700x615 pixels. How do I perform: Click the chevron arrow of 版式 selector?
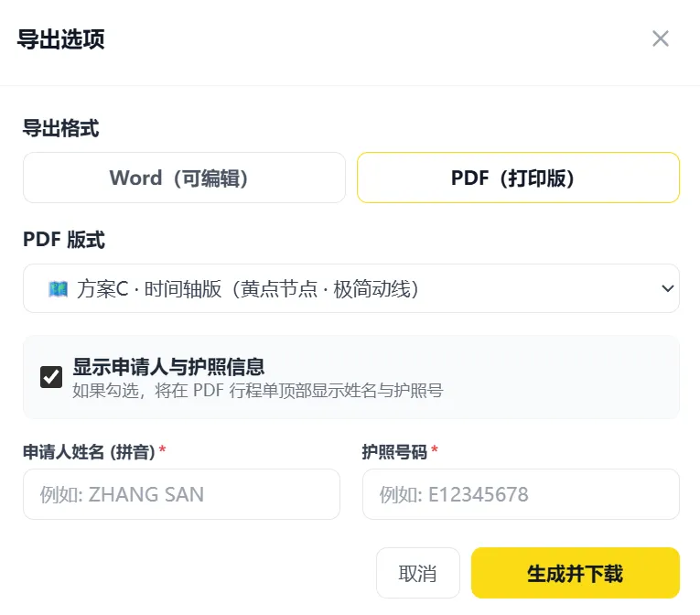(x=667, y=289)
